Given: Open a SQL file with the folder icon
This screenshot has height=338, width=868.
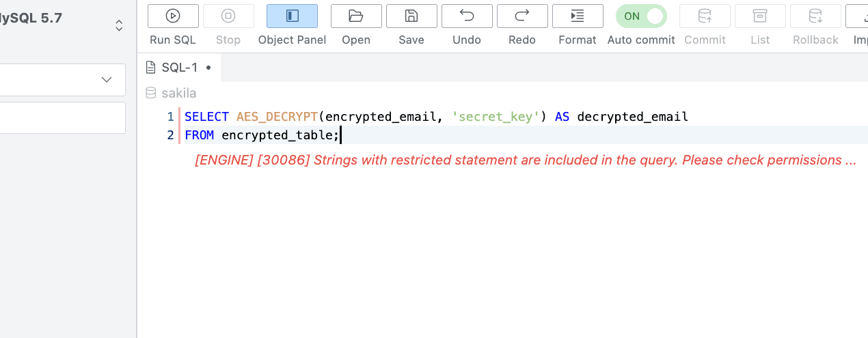Looking at the screenshot, I should 355,16.
